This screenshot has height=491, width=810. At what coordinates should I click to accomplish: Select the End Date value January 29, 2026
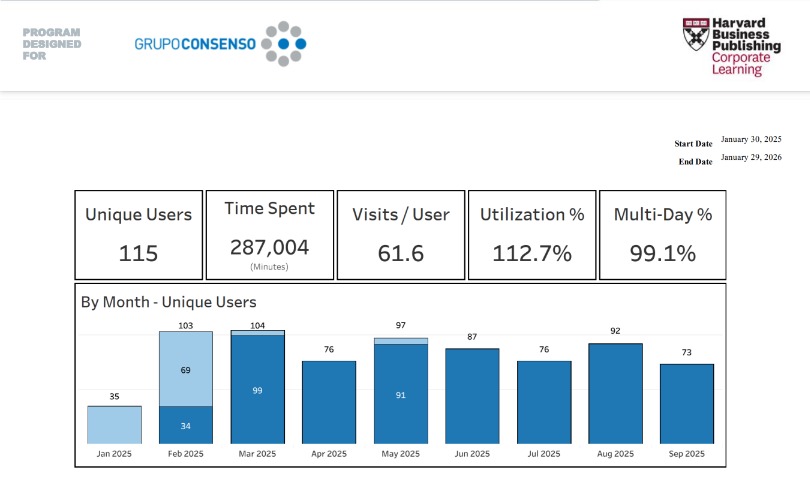click(x=750, y=157)
